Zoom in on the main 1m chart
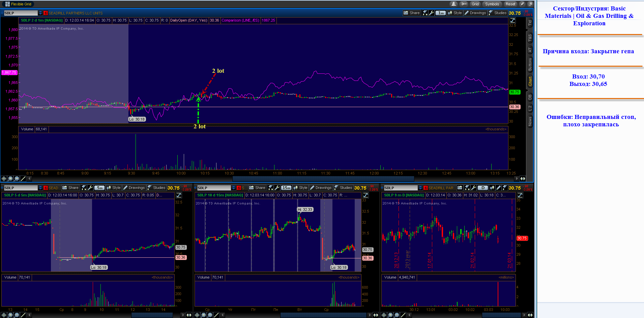This screenshot has height=318, width=644. click(10, 179)
